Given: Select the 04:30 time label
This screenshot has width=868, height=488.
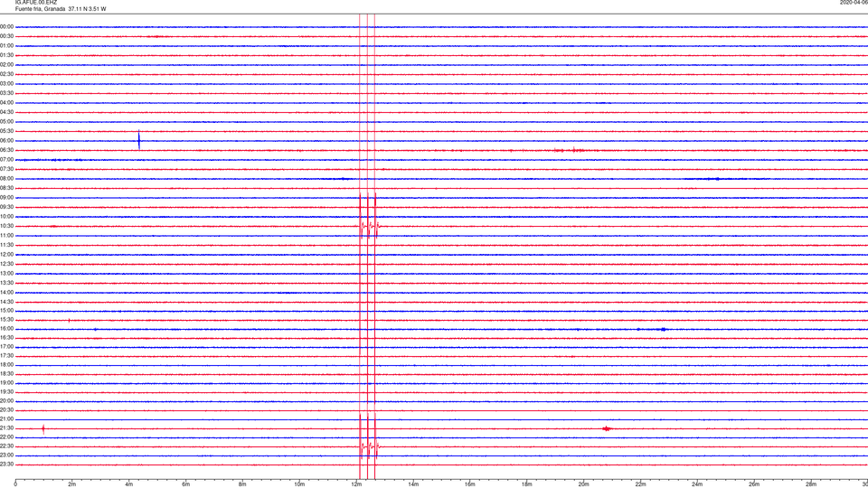Looking at the screenshot, I should pos(6,112).
